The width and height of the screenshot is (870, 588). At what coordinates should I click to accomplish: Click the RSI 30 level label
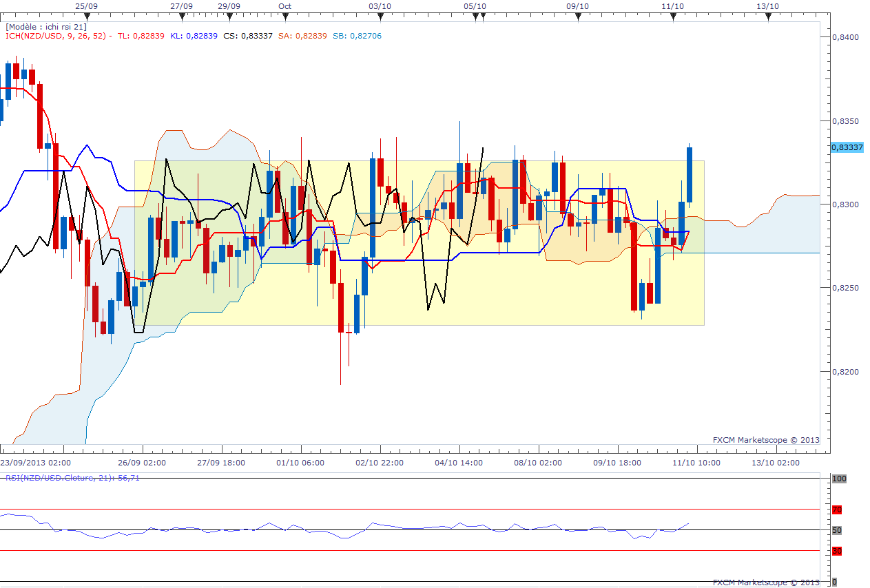point(837,551)
